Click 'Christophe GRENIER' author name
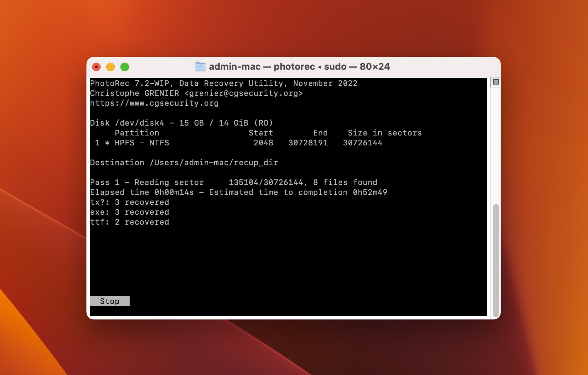Screen dimensions: 588x375 coord(135,93)
